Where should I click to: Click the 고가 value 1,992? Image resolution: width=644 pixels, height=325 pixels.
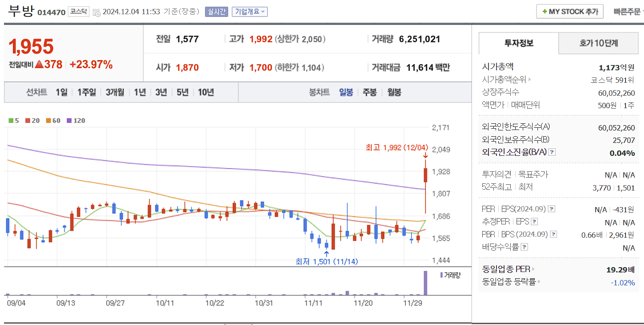[x=261, y=39]
